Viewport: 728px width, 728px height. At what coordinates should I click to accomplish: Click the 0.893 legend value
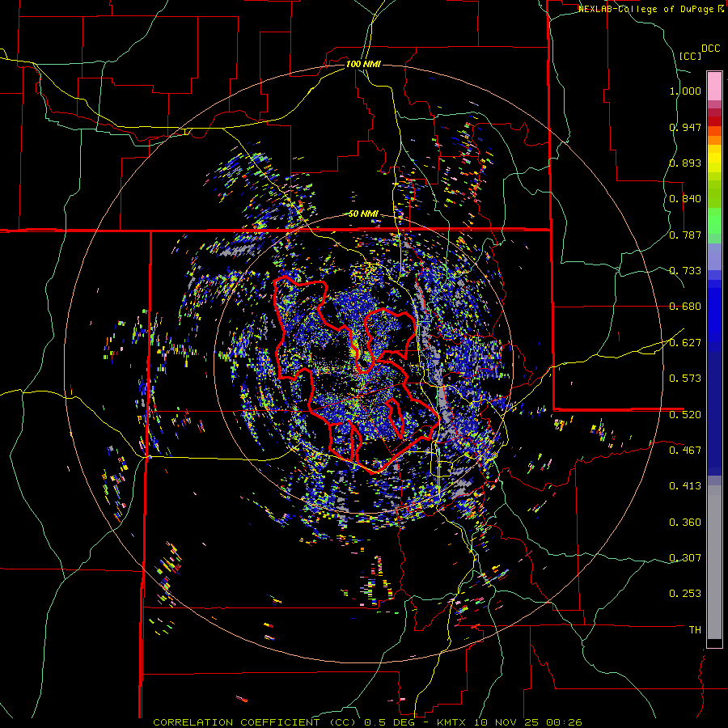[x=685, y=163]
